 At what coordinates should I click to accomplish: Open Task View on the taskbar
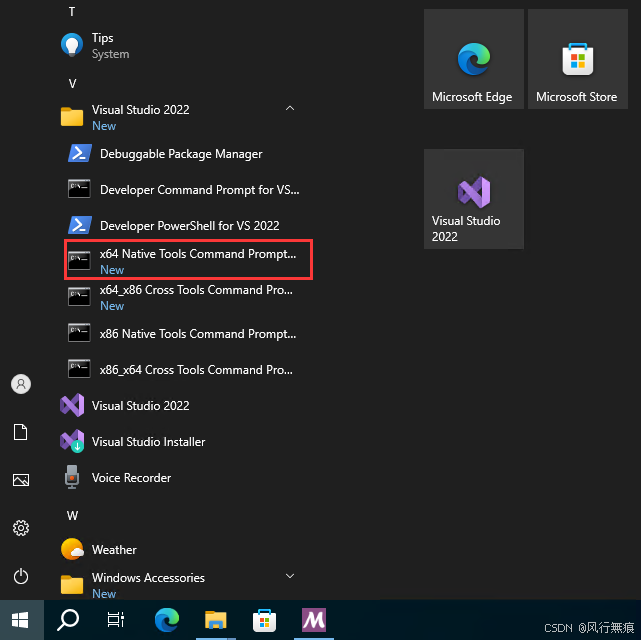pos(116,620)
